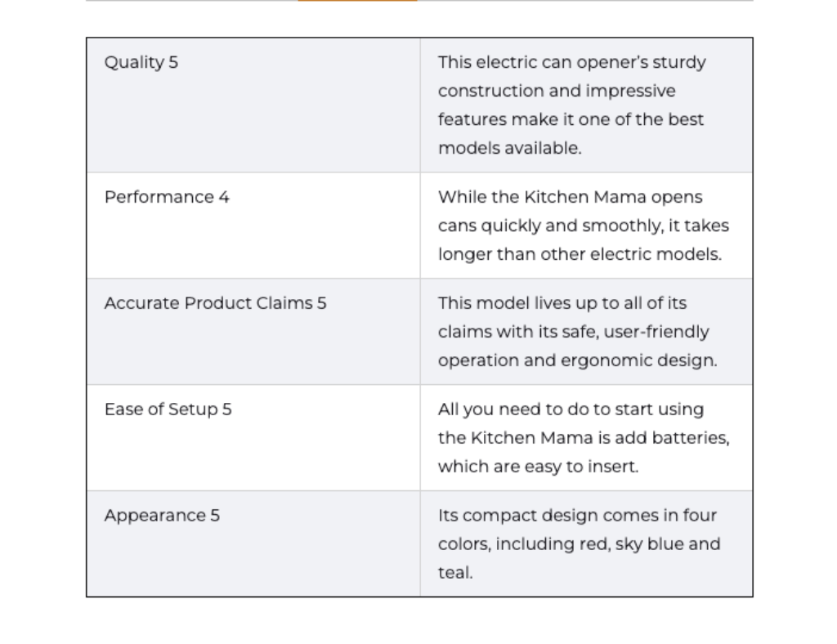Click the text 'which are easy to insert.'

coord(538,467)
